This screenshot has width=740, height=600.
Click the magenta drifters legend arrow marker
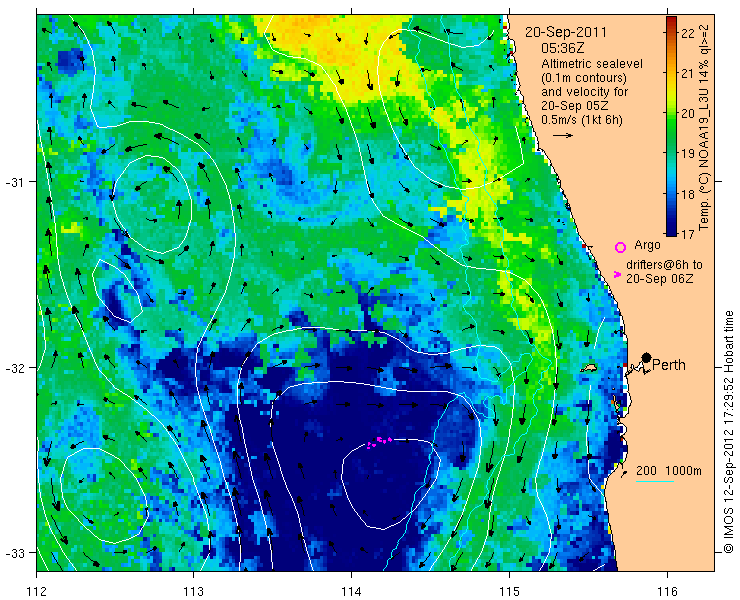(617, 274)
